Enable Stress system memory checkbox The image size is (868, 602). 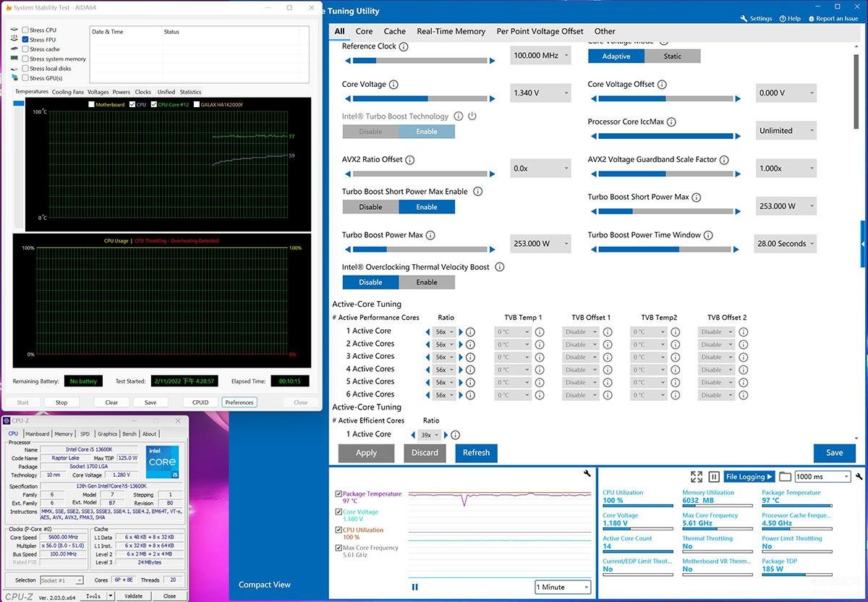[x=25, y=59]
